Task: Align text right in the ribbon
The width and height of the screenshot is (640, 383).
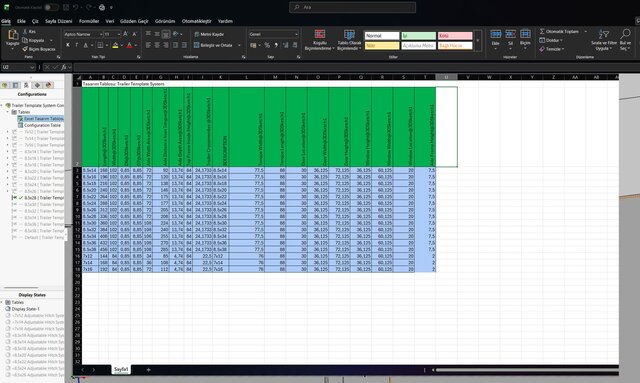Action: click(x=166, y=45)
